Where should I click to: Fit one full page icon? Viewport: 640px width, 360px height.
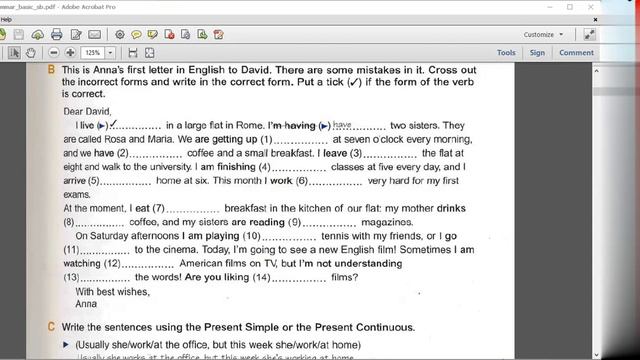[x=150, y=53]
